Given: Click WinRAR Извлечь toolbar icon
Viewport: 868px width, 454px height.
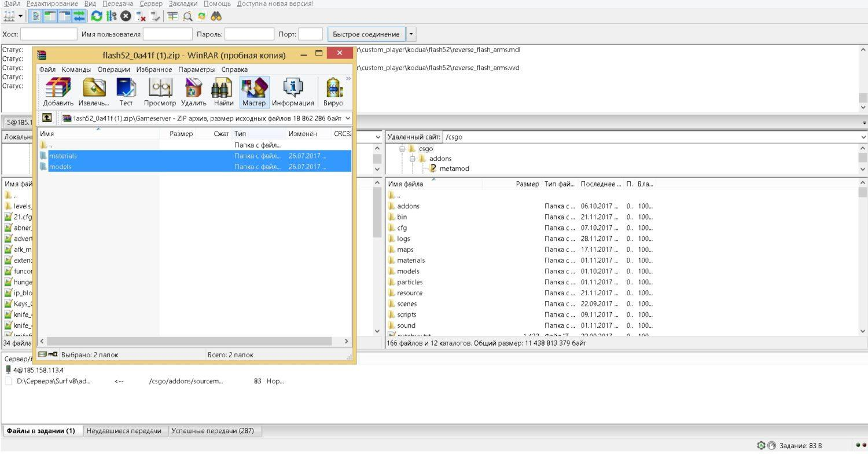Looking at the screenshot, I should (94, 91).
